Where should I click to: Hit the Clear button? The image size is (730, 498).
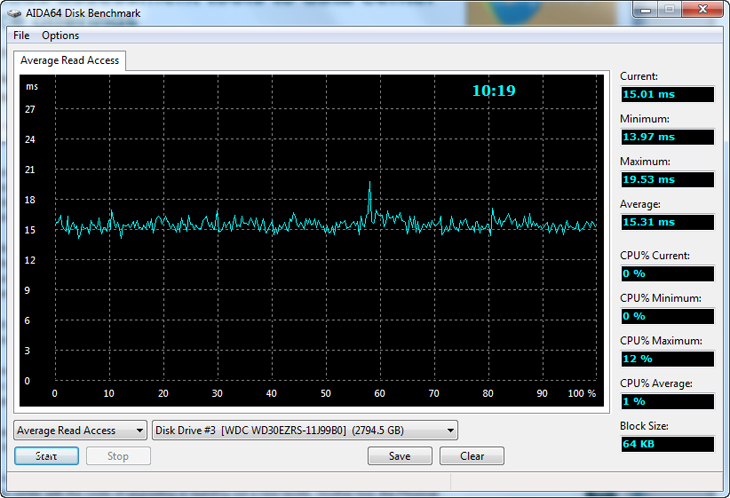point(471,456)
